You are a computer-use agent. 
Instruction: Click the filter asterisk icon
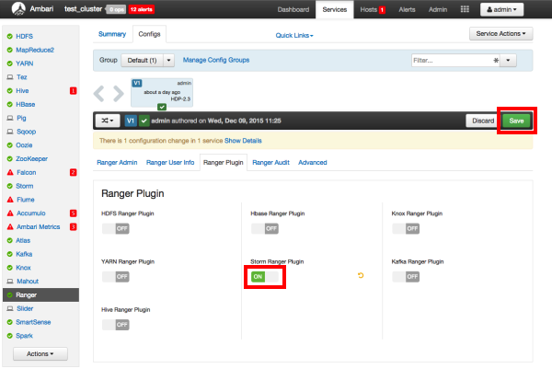(x=496, y=60)
